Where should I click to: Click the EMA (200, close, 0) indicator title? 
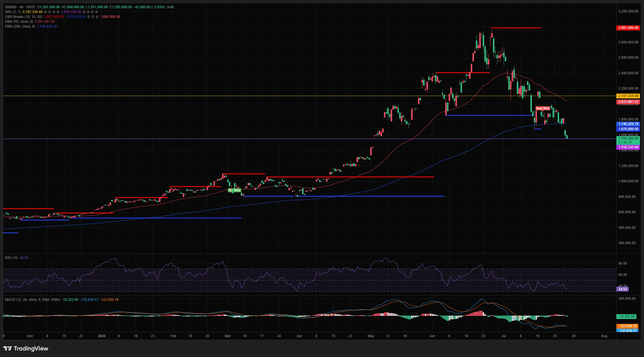[x=20, y=26]
